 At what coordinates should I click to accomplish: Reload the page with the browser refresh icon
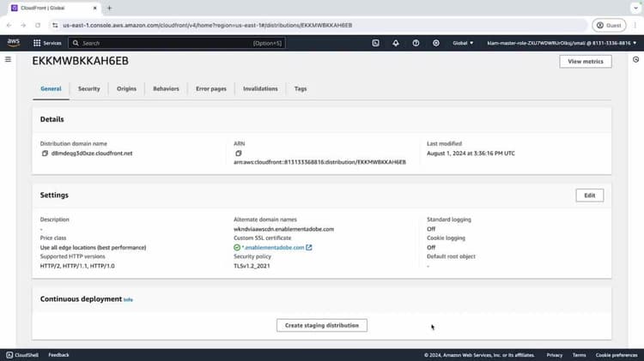coord(38,26)
